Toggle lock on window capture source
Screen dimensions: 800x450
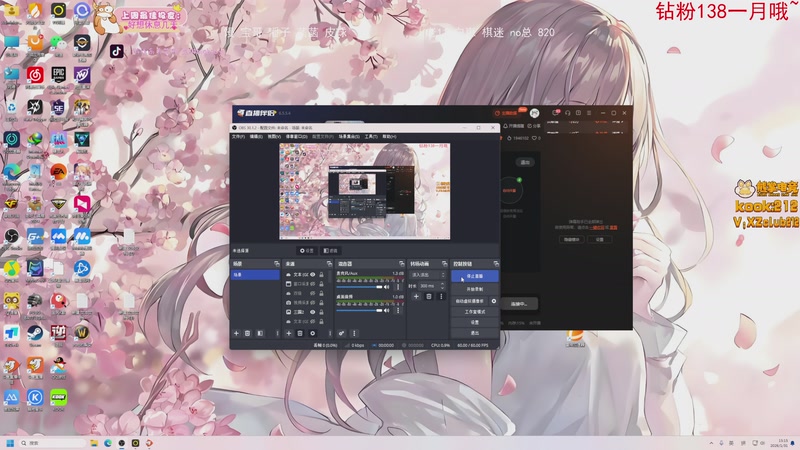(x=321, y=284)
